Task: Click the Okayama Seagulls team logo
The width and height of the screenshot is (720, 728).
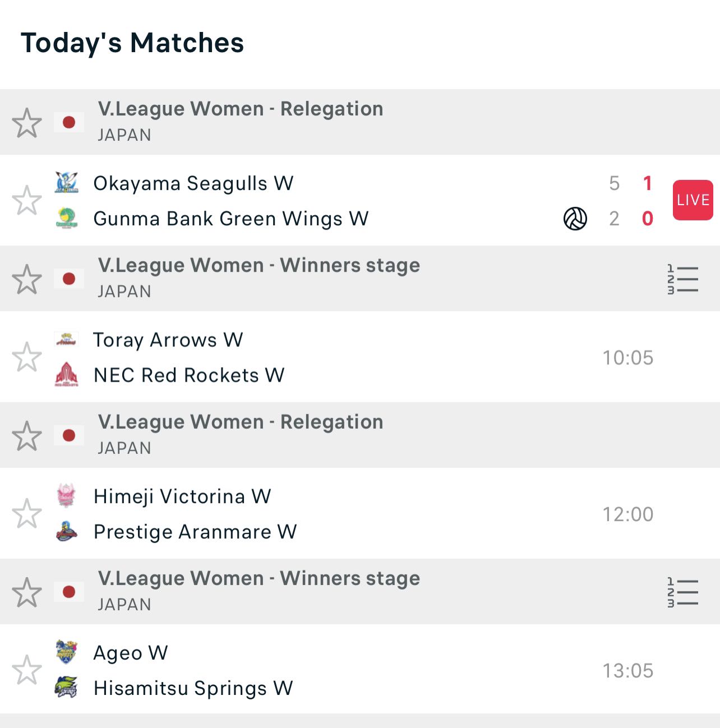Action: 67,183
